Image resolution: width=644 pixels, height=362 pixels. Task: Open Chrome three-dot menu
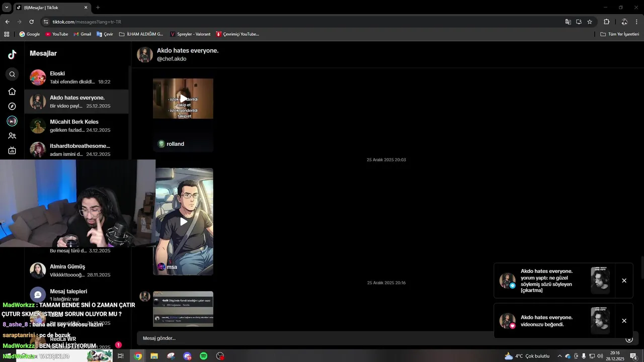pos(636,22)
